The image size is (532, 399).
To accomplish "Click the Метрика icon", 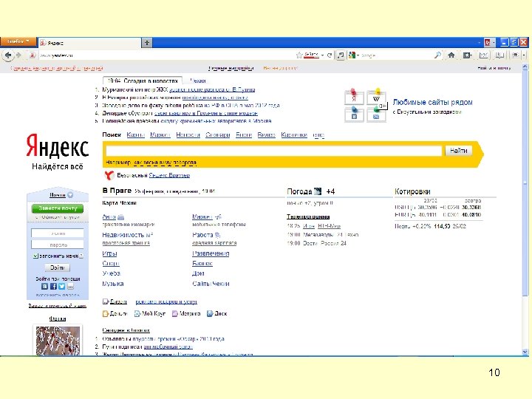I will click(x=175, y=314).
